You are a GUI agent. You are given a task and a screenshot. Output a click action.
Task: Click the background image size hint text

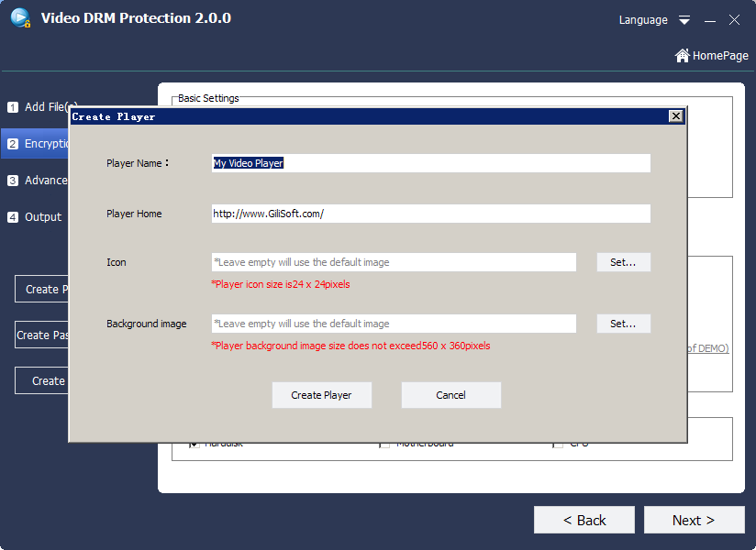350,346
